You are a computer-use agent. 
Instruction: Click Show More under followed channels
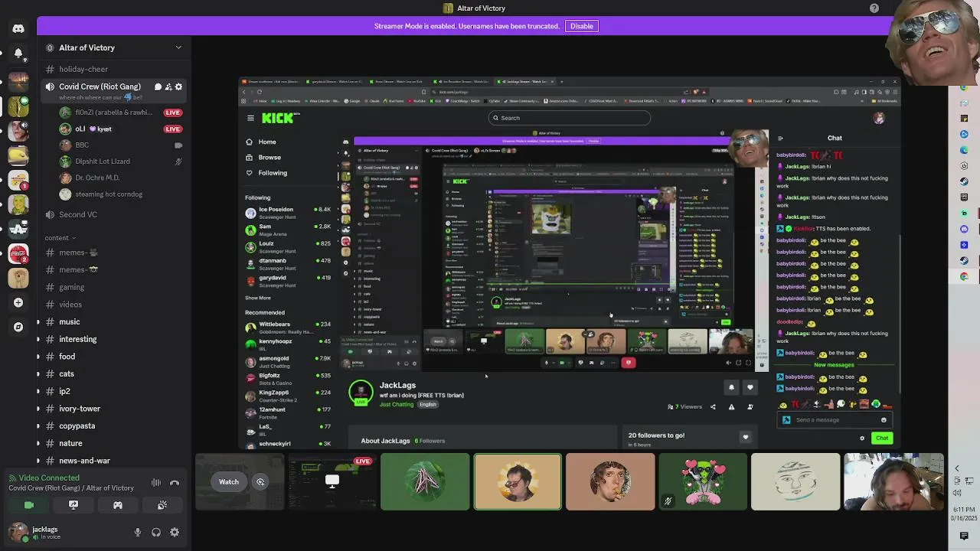click(x=258, y=298)
